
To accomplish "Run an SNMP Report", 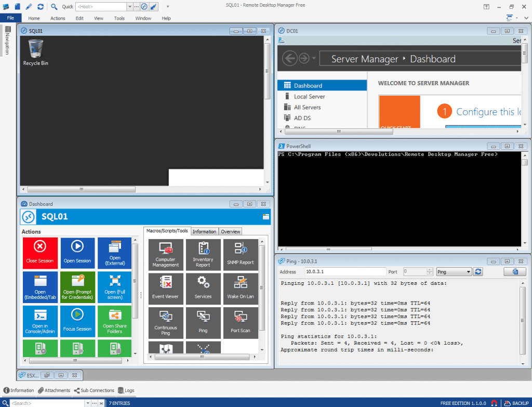I will click(241, 254).
